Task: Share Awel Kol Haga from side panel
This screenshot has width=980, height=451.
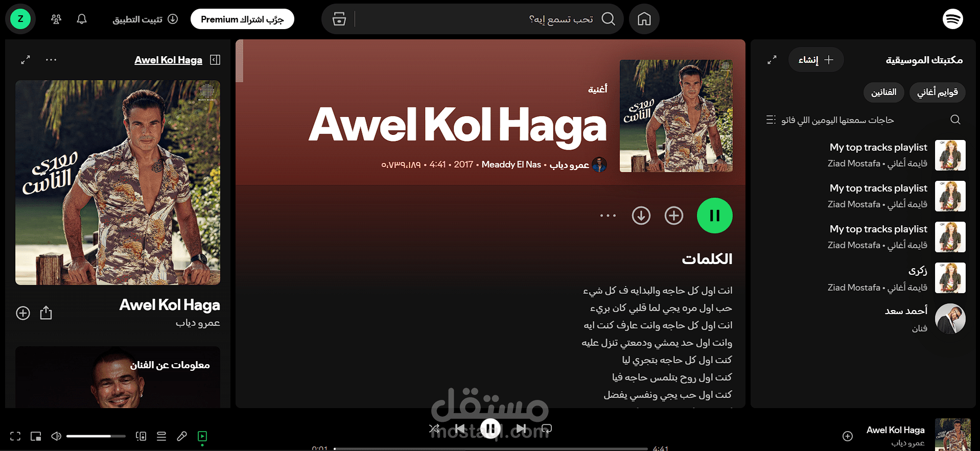Action: point(46,313)
